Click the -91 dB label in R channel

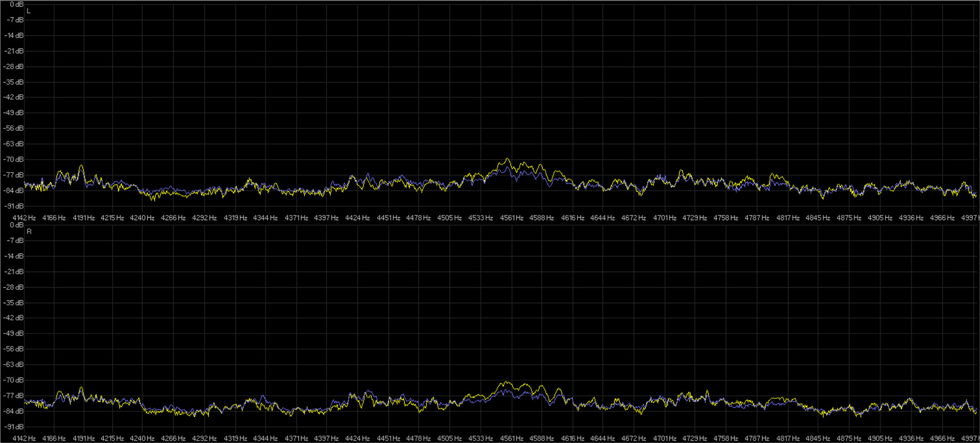(14, 427)
